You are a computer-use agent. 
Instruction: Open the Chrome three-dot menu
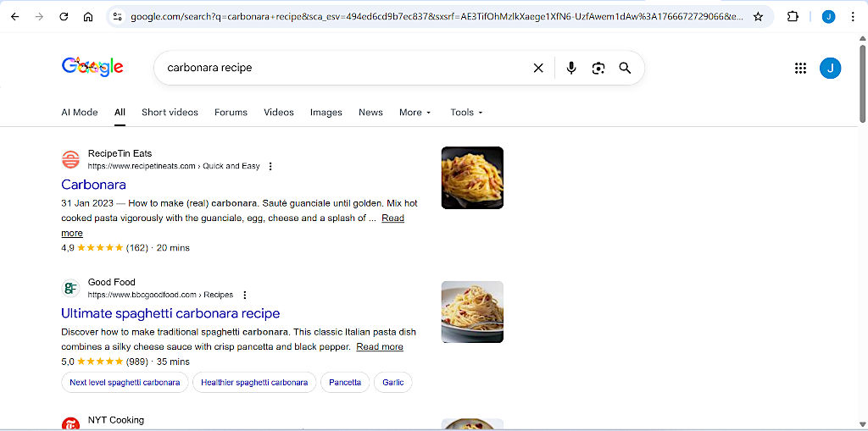[x=853, y=17]
